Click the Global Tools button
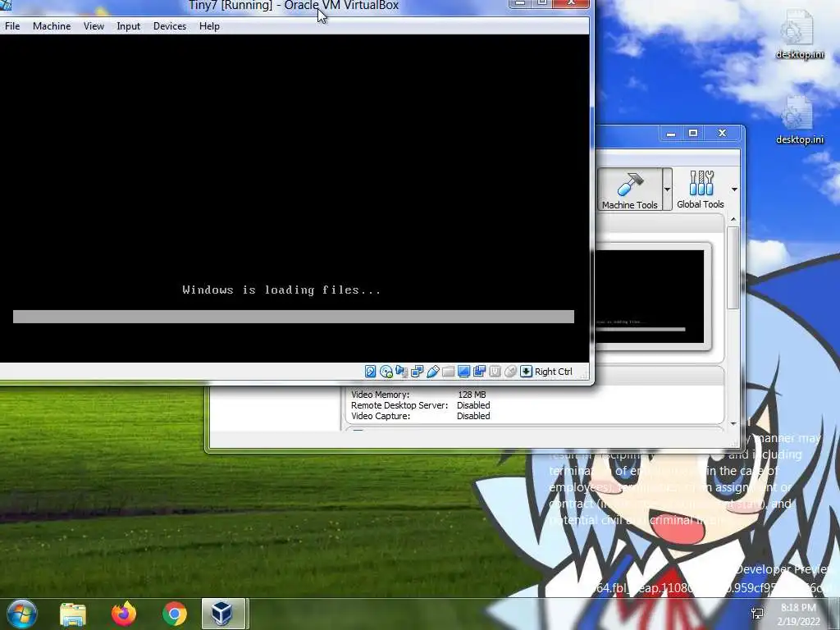840x630 pixels. 701,189
